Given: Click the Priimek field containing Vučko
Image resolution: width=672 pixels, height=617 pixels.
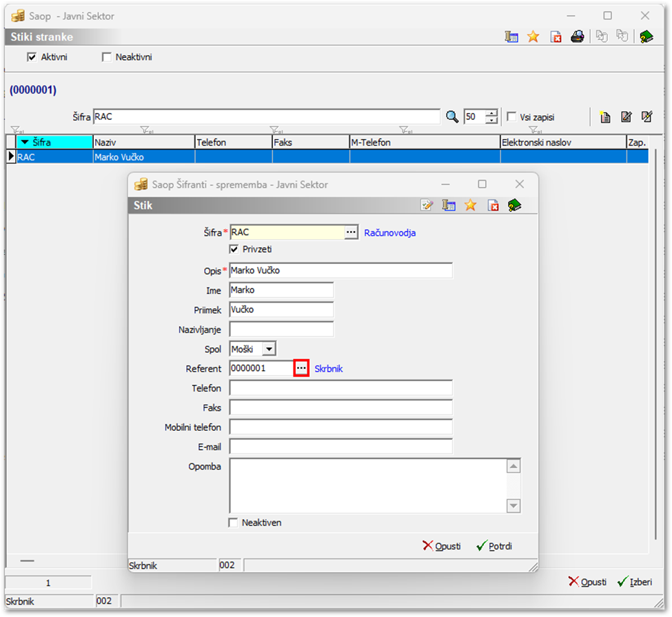Looking at the screenshot, I should [282, 310].
